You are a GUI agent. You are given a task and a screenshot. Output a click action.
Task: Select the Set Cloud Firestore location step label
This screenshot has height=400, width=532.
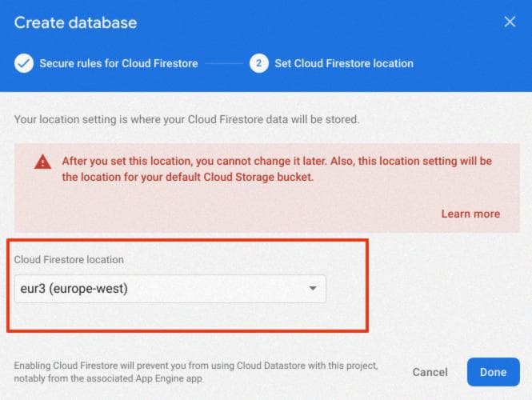[344, 63]
